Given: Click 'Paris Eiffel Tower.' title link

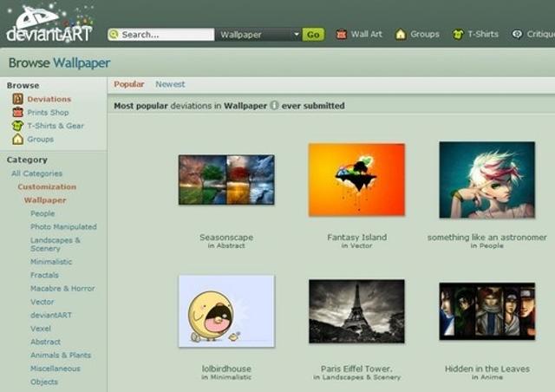Looking at the screenshot, I should pos(356,369).
